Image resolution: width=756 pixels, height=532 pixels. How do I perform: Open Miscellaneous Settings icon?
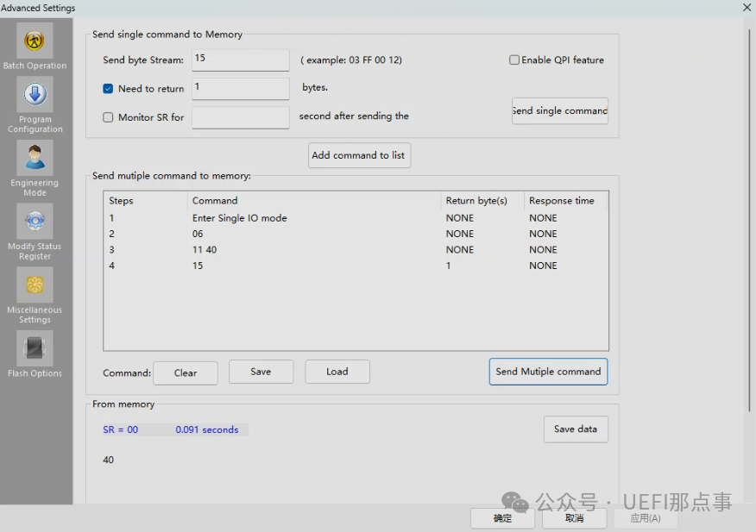35,285
